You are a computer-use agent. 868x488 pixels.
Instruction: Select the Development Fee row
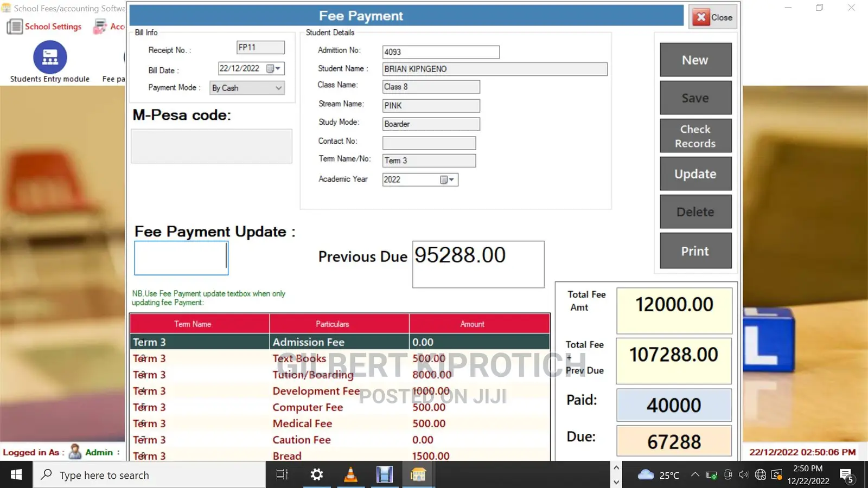pyautogui.click(x=340, y=391)
